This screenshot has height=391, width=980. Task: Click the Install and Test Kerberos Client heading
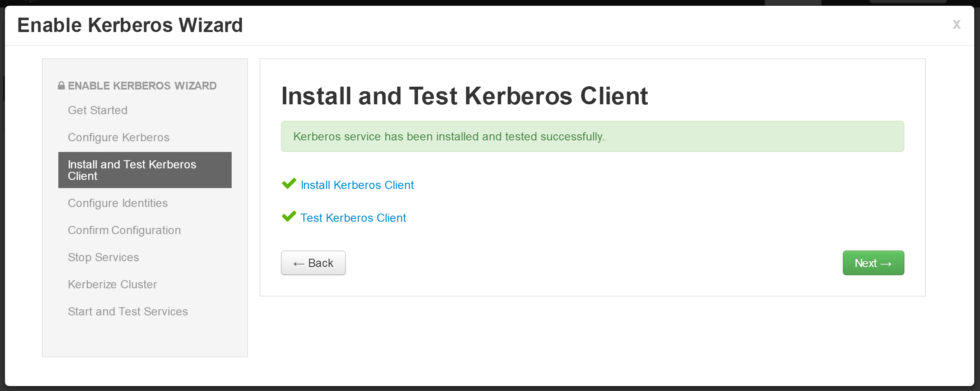click(x=465, y=96)
